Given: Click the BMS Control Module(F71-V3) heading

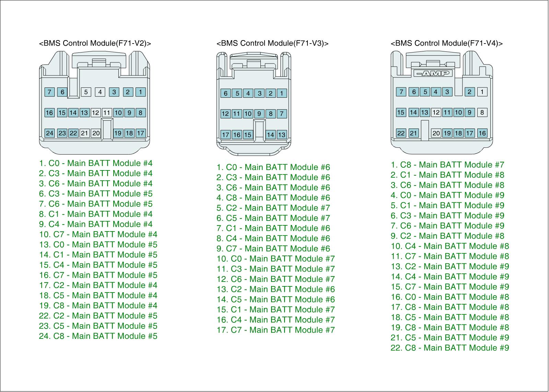Looking at the screenshot, I should [x=272, y=43].
